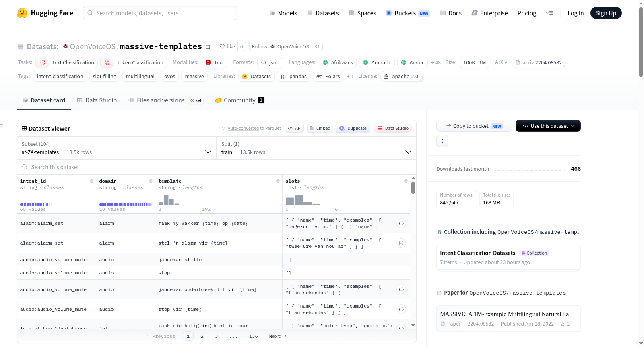This screenshot has width=644, height=347.
Task: Open the API button in viewer
Action: point(295,128)
